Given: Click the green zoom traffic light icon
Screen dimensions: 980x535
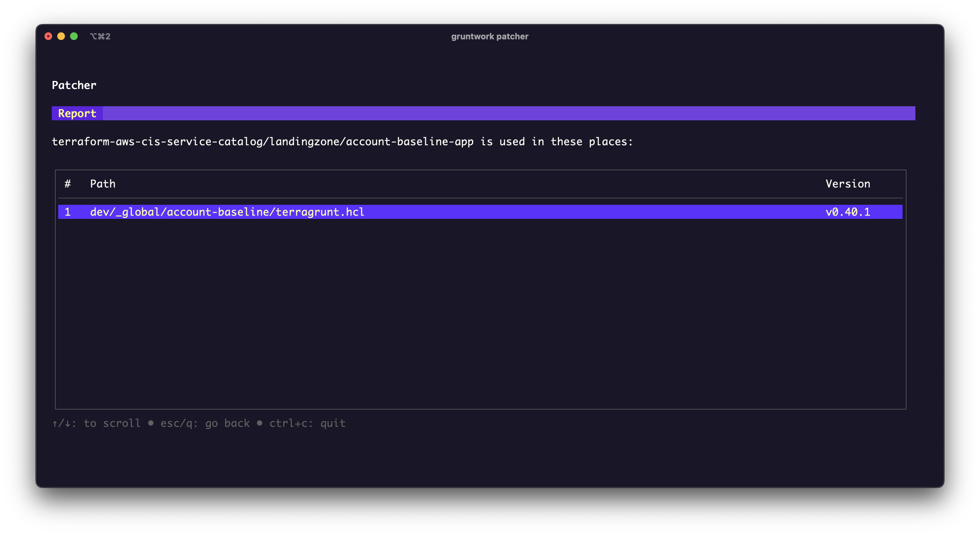Looking at the screenshot, I should point(74,36).
